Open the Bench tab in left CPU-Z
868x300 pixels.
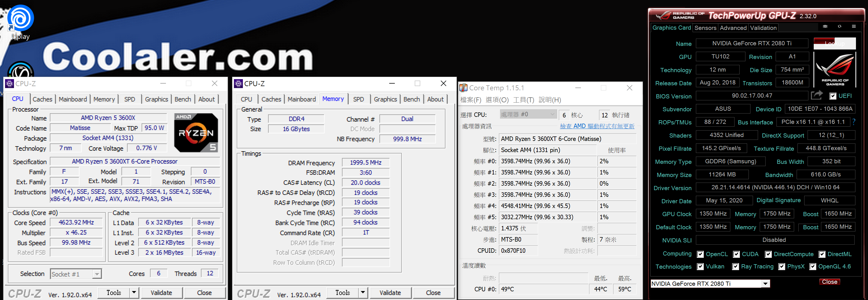tap(183, 99)
